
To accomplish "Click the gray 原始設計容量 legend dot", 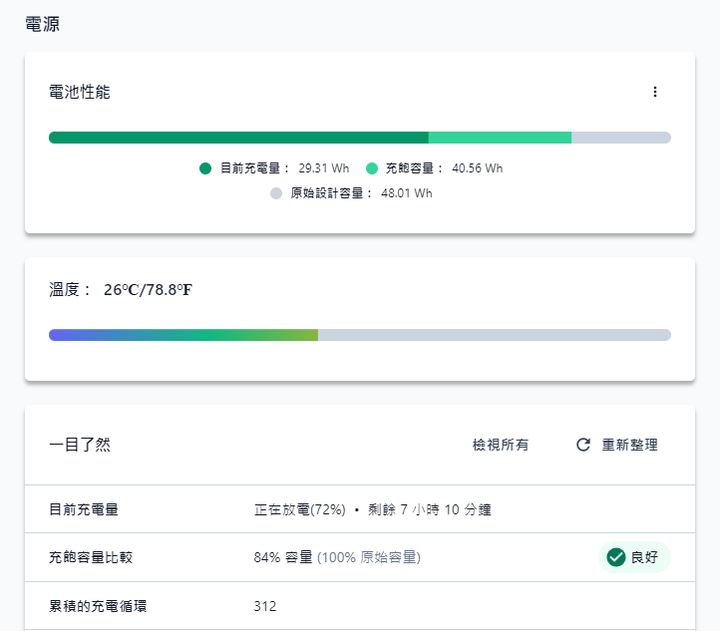I will tap(276, 193).
